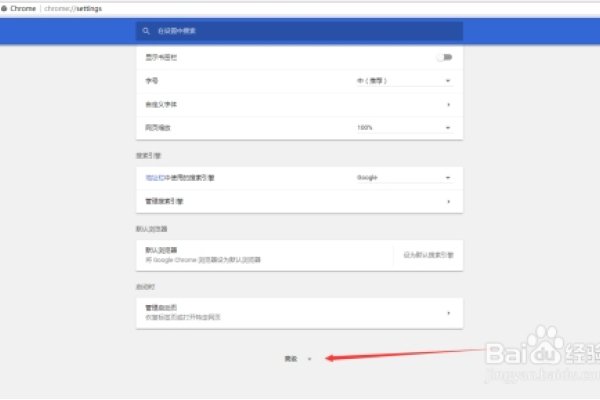Open the manage search engines row arrow

click(448, 201)
